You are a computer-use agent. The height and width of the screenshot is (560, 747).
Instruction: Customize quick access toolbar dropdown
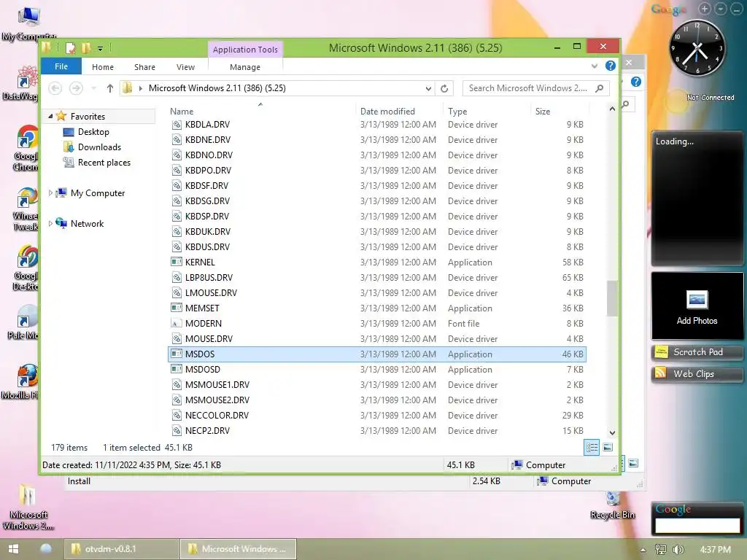pyautogui.click(x=100, y=48)
